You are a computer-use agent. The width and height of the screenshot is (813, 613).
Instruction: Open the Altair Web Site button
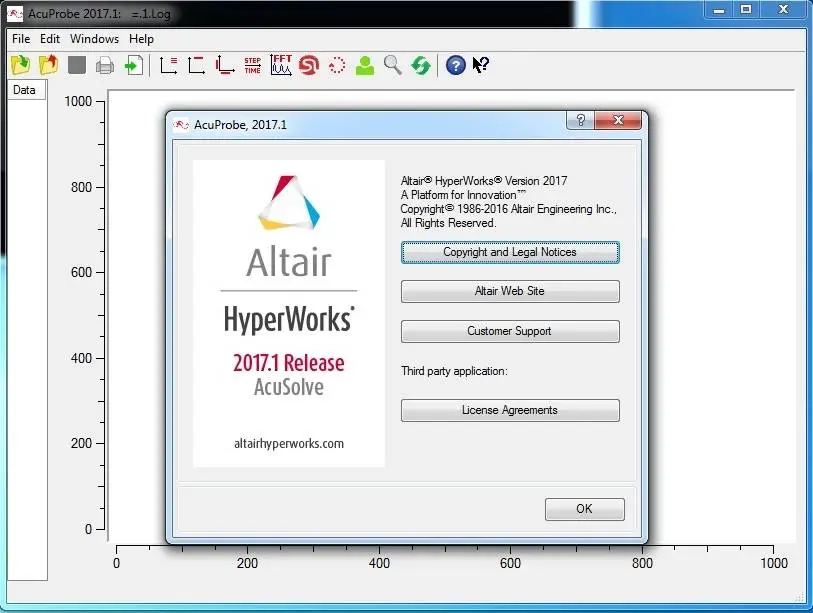pyautogui.click(x=510, y=291)
